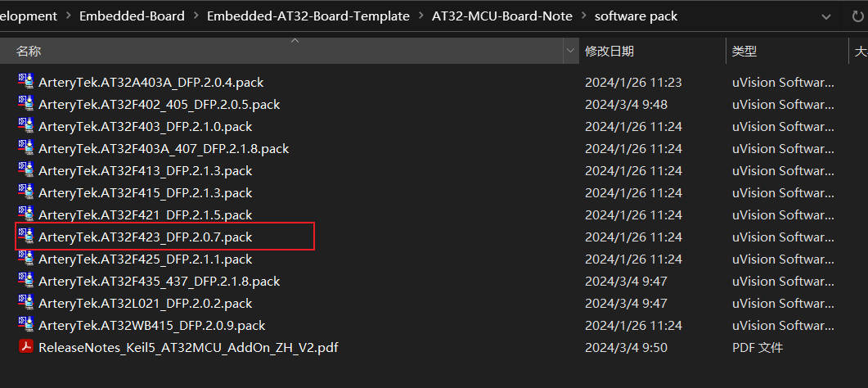Expand the chevron after AT32-MCU-Board-Note breadcrumb
The width and height of the screenshot is (868, 388).
point(583,16)
